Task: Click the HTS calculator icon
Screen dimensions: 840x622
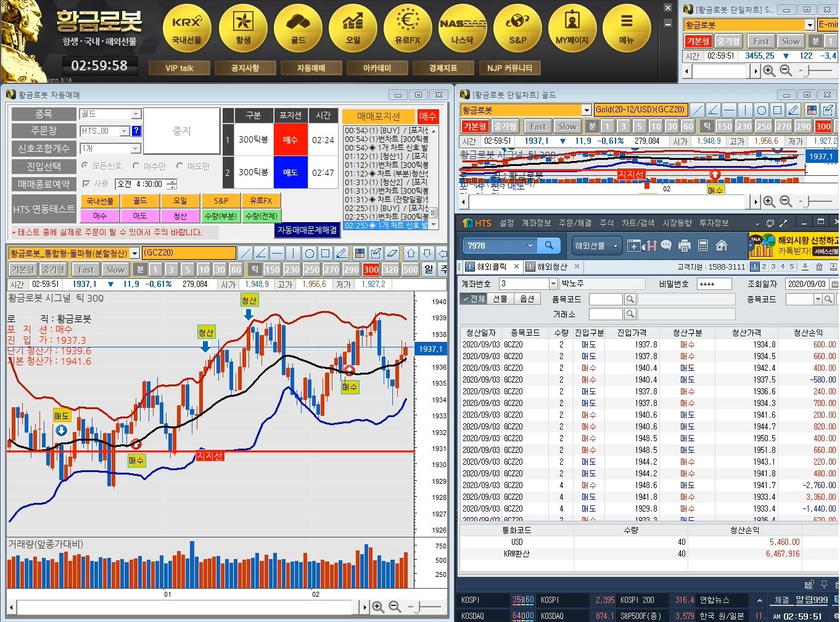Action: (702, 246)
